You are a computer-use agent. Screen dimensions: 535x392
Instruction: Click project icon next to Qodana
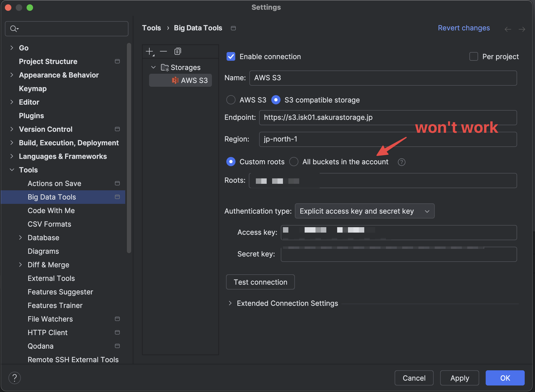117,346
